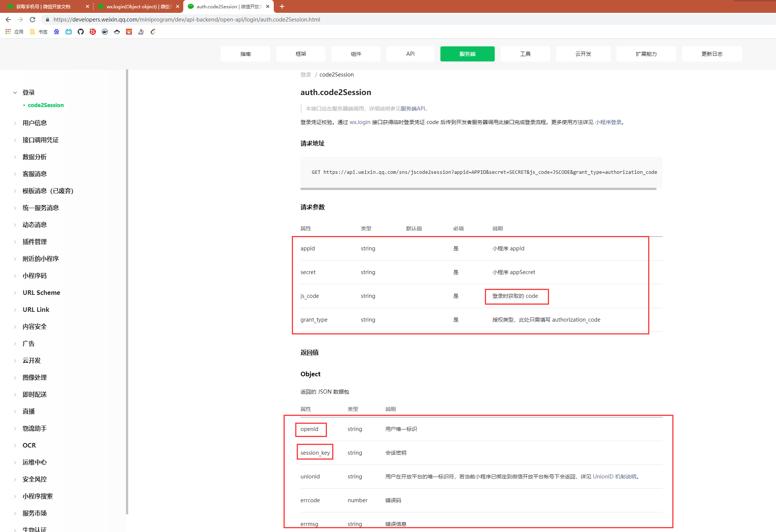Open the GitHub bookmark icon
This screenshot has height=532, width=776.
(x=81, y=32)
